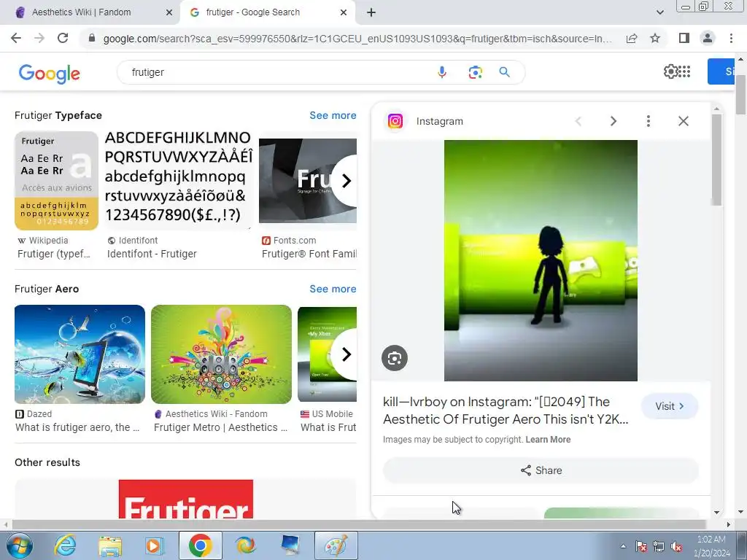Click the preview panel vertical scrollbar

[x=716, y=160]
